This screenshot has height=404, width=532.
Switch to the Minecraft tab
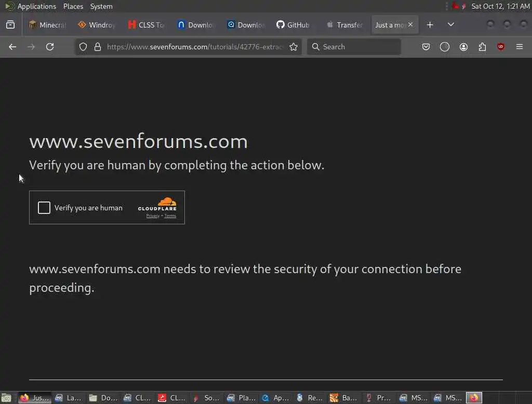(x=47, y=25)
